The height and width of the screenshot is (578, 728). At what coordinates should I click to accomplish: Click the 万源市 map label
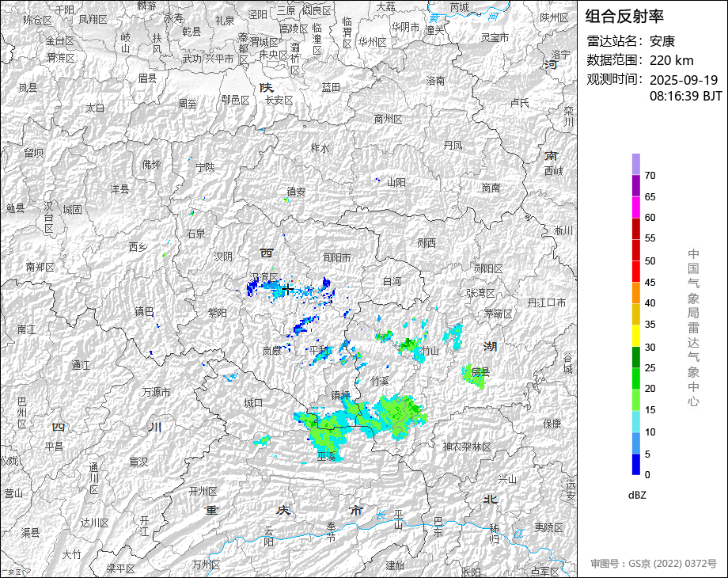click(x=156, y=392)
